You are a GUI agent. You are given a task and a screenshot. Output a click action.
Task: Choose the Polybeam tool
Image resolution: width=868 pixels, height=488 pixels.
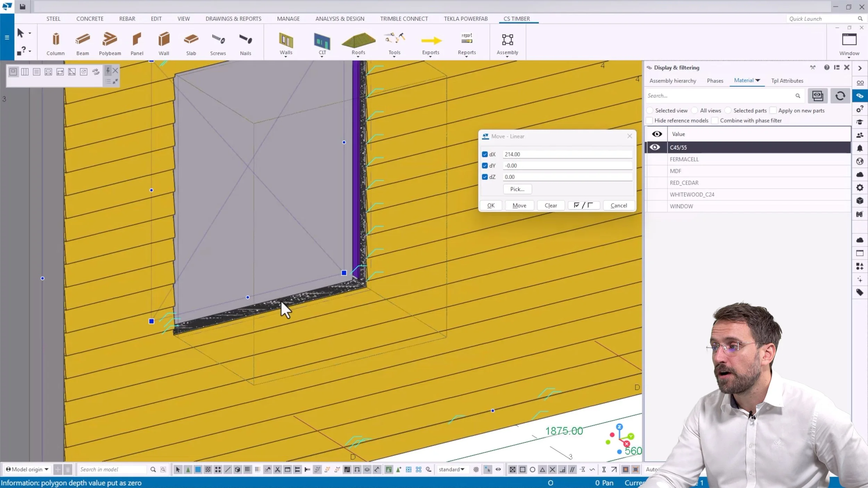click(x=110, y=44)
